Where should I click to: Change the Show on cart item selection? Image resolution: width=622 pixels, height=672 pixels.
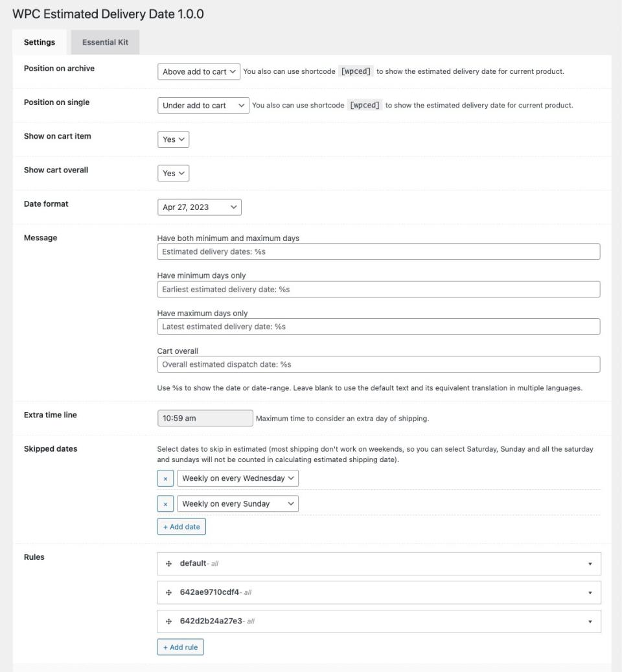pos(174,139)
